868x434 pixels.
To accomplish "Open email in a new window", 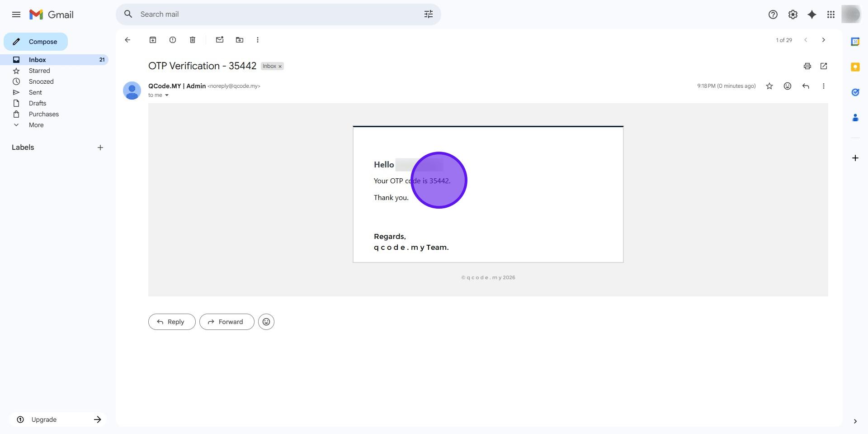I will coord(824,66).
